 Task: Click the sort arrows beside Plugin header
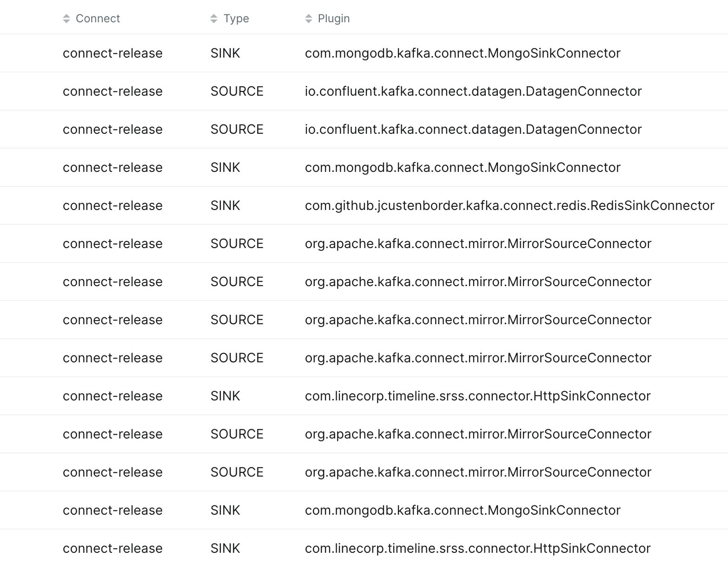[309, 19]
